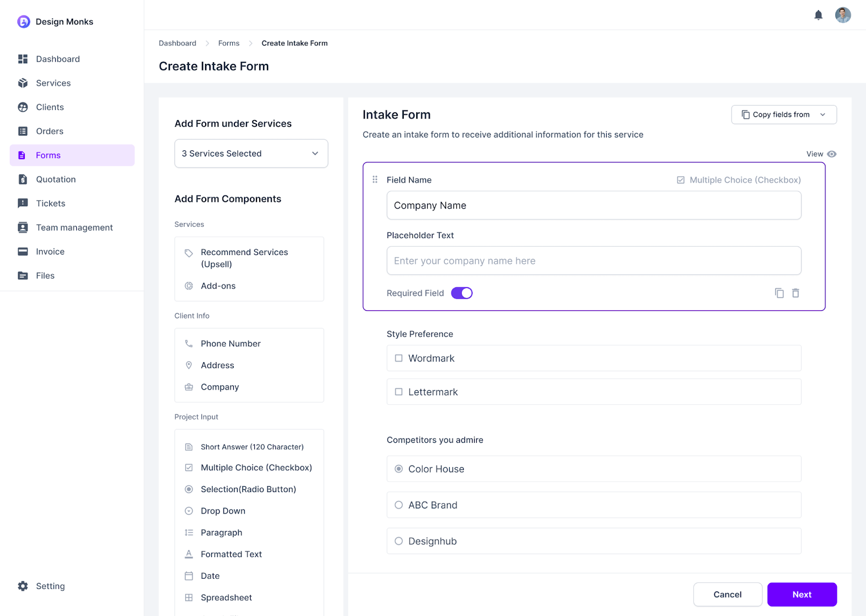Check the Wordmark checkbox
The height and width of the screenshot is (616, 866).
(x=399, y=358)
